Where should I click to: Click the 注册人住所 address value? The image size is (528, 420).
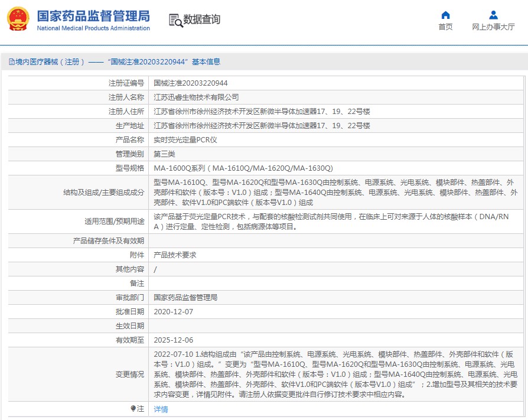[262, 112]
